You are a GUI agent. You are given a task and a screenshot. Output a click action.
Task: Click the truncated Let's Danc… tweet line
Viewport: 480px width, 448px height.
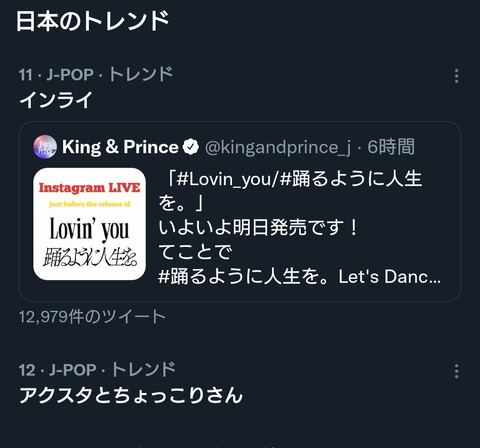300,277
